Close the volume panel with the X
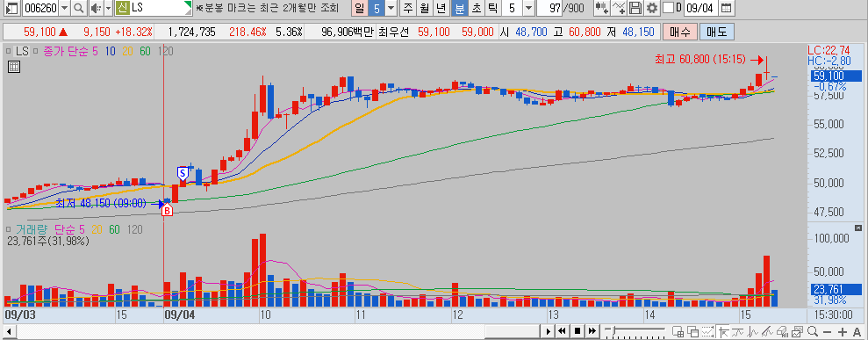The height and width of the screenshot is (340, 868). [858, 228]
